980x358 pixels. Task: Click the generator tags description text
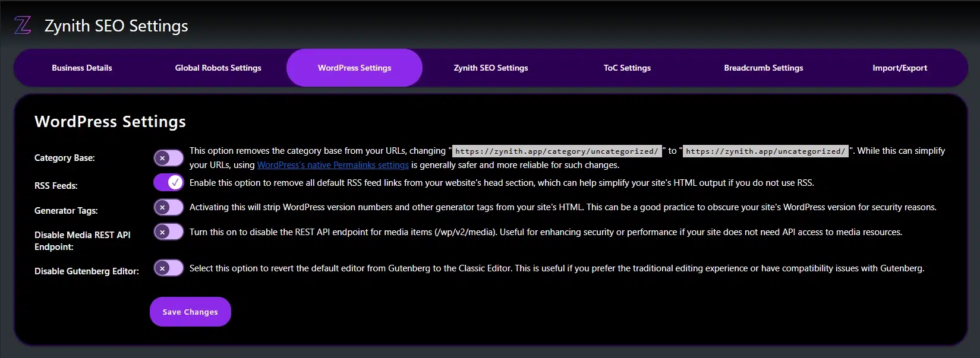(x=563, y=207)
